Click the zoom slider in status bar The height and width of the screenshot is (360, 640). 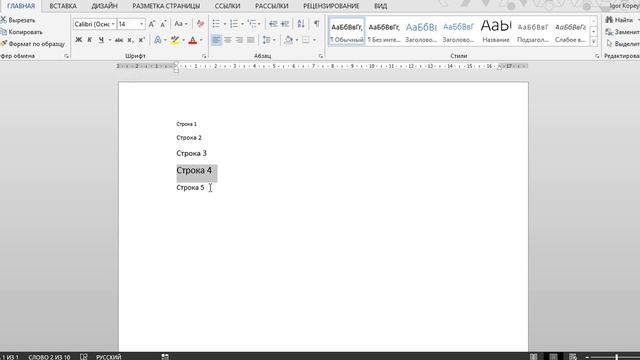(616, 357)
